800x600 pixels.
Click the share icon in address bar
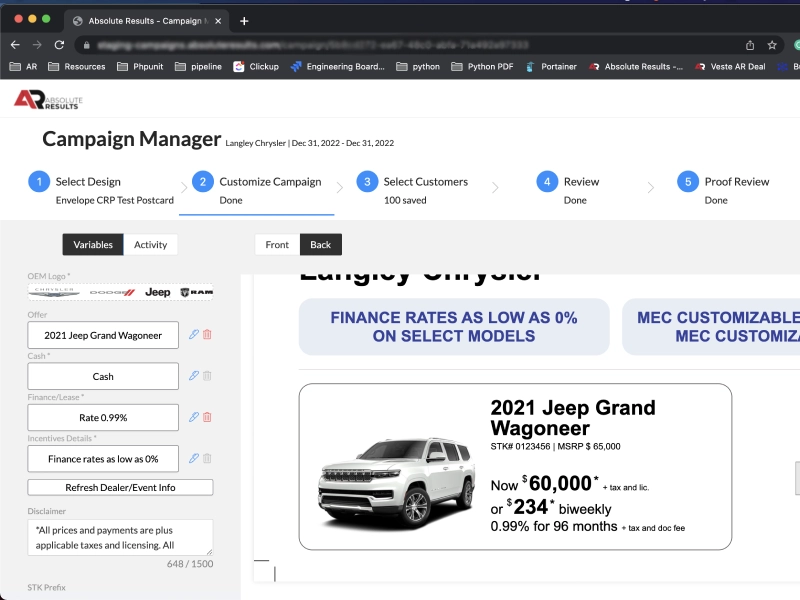click(750, 45)
